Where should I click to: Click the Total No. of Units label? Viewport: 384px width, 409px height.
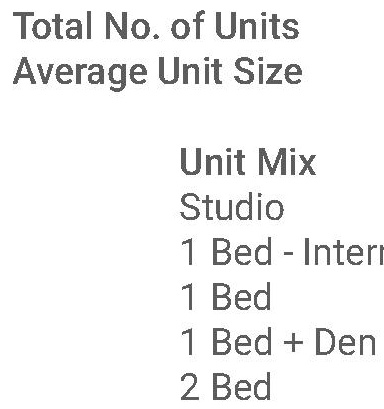[156, 26]
